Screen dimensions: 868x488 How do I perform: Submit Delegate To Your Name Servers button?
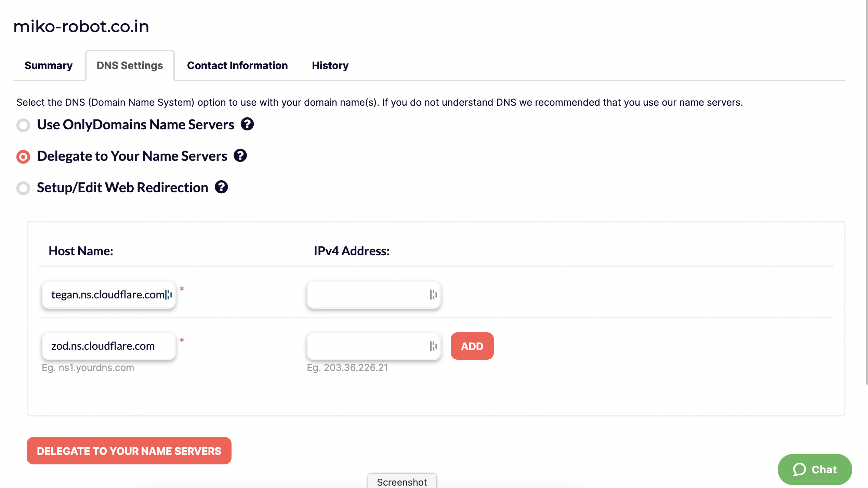coord(129,451)
